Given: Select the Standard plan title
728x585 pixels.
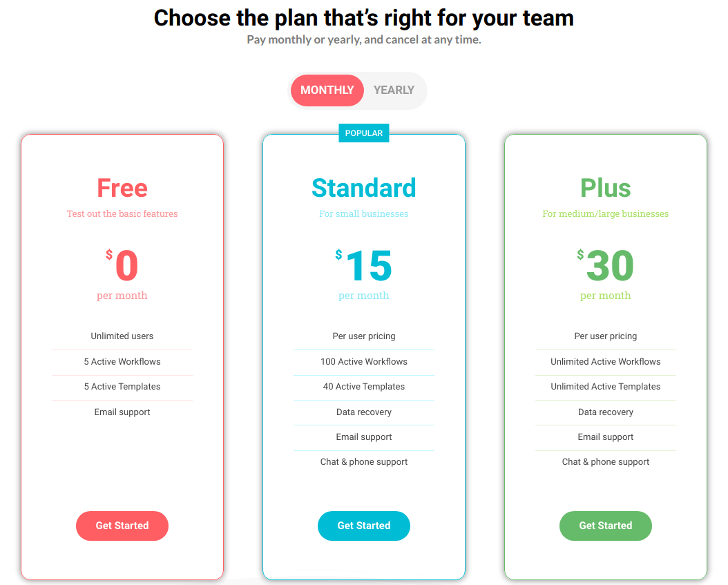Looking at the screenshot, I should click(x=363, y=187).
